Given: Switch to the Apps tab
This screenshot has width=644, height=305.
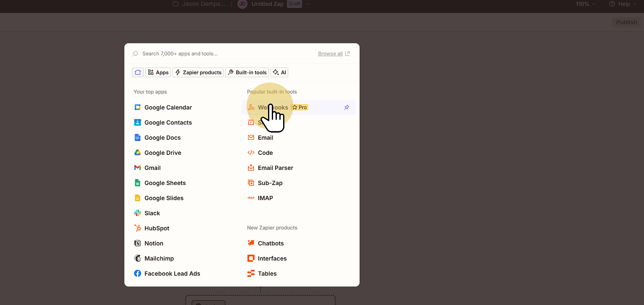Looking at the screenshot, I should click(158, 72).
